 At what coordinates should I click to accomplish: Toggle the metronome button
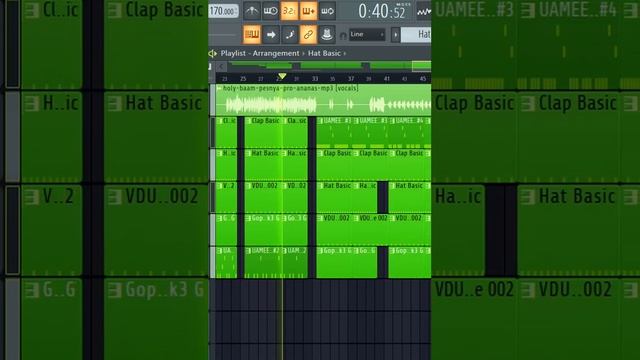tap(251, 11)
